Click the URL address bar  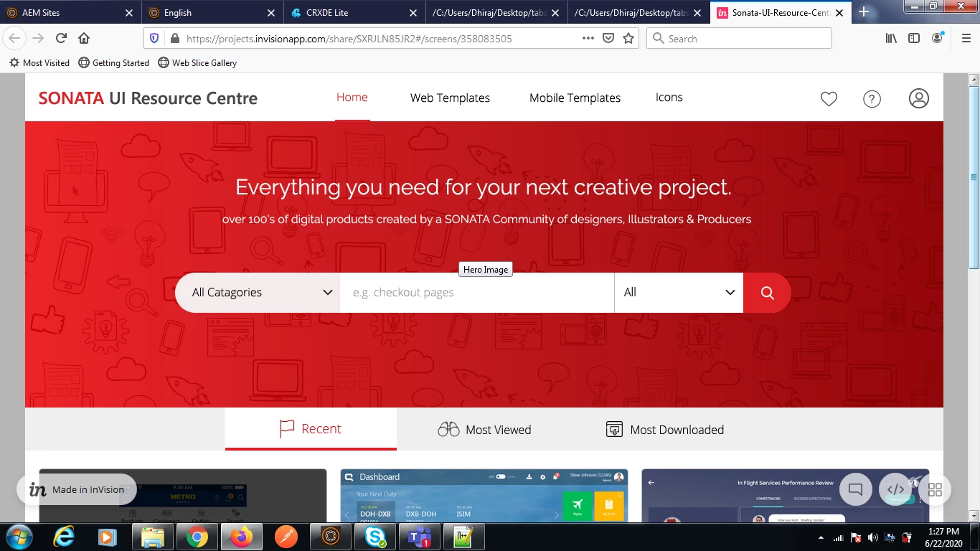coord(380,39)
